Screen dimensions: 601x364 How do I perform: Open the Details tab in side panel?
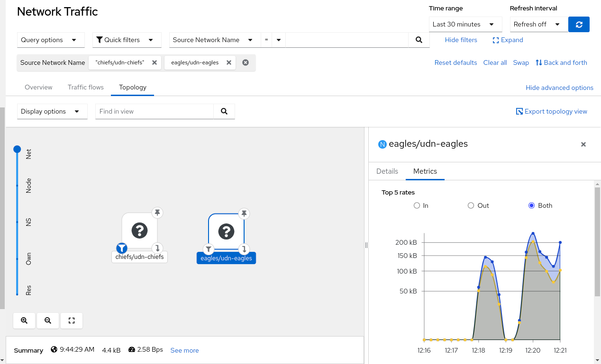pyautogui.click(x=387, y=171)
